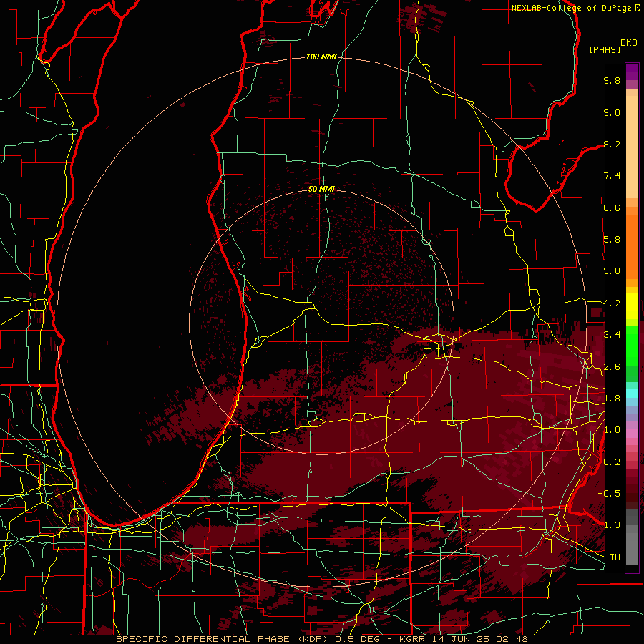This screenshot has width=644, height=644.
Task: Click the 5.8 value on the scale
Action: (x=612, y=240)
